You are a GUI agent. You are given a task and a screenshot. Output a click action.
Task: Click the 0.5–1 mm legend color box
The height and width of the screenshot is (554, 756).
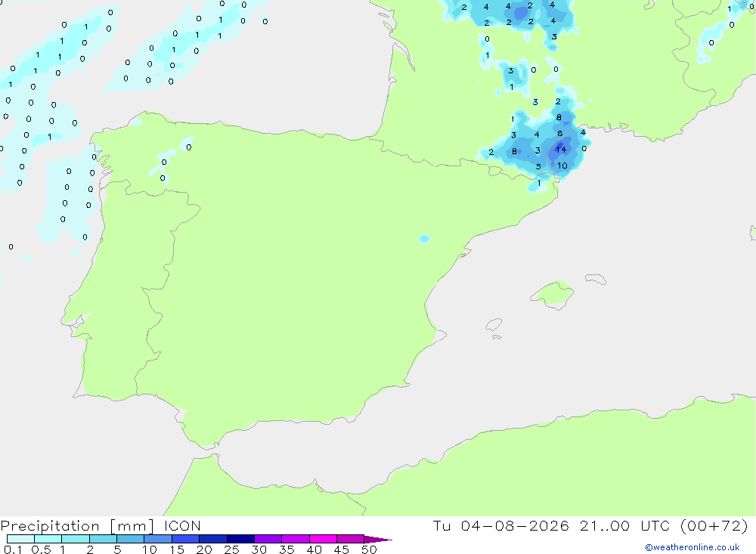[48, 539]
